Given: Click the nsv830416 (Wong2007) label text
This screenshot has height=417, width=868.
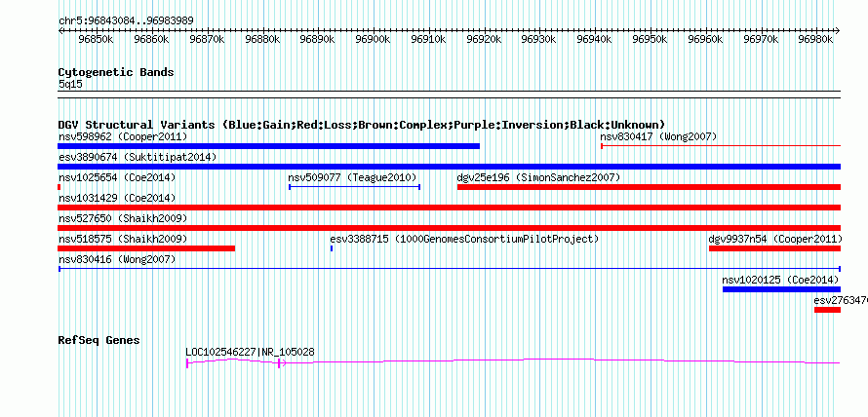Looking at the screenshot, I should tap(117, 259).
